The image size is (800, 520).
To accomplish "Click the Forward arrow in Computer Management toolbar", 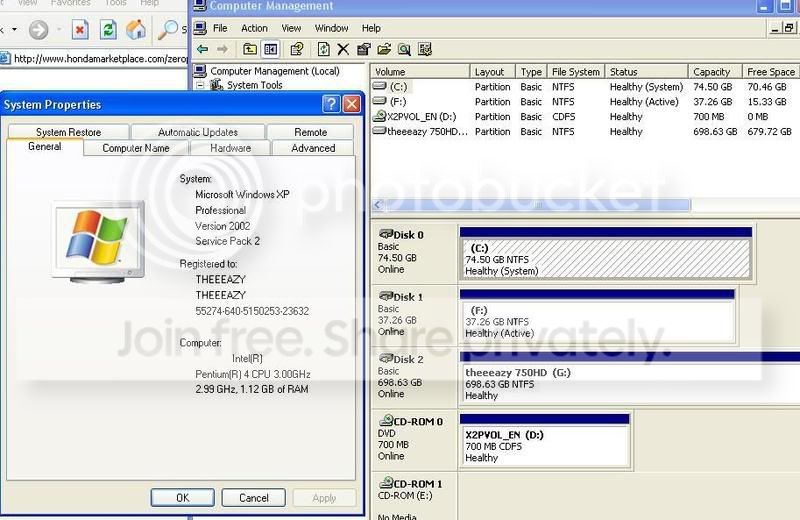I will click(222, 49).
